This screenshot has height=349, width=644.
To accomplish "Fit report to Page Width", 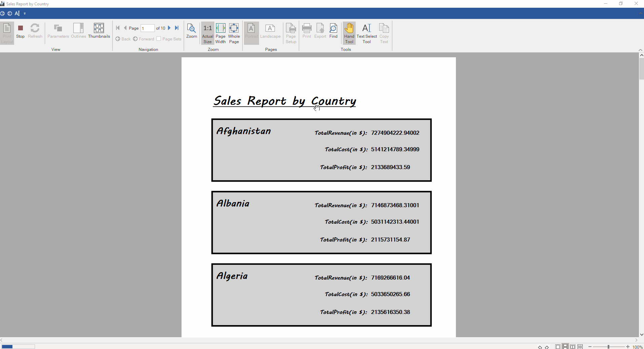I will (220, 33).
